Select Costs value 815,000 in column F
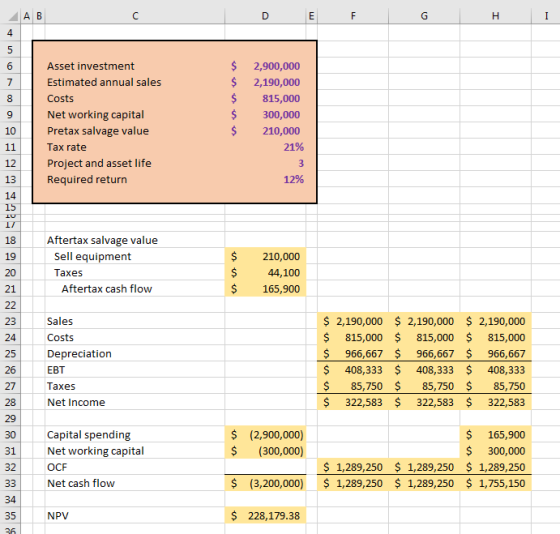The height and width of the screenshot is (534, 560). [x=353, y=337]
